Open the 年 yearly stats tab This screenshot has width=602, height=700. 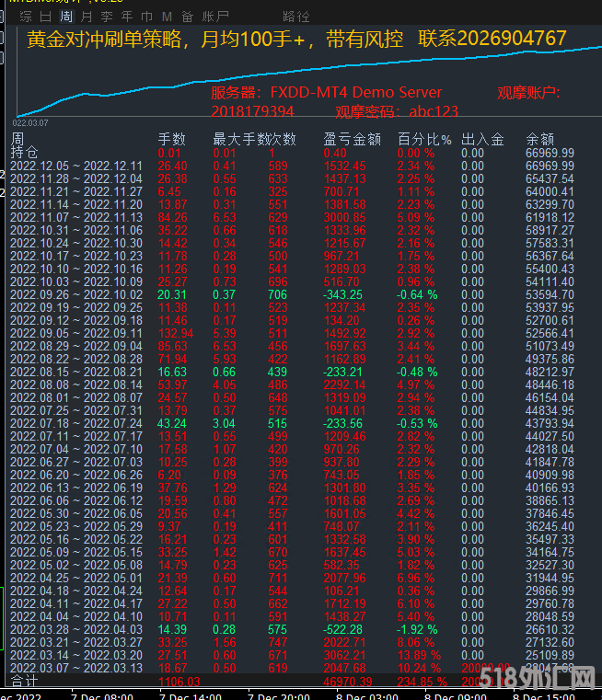point(126,17)
